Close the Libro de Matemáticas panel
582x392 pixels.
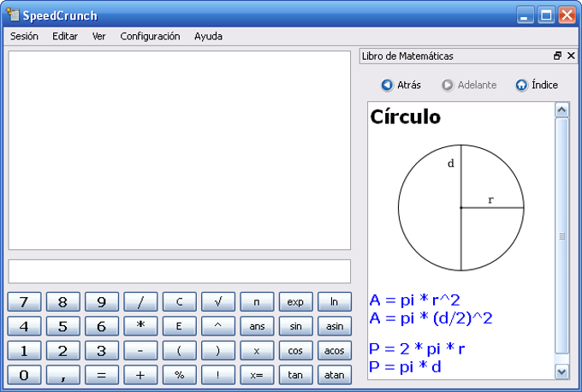[571, 56]
